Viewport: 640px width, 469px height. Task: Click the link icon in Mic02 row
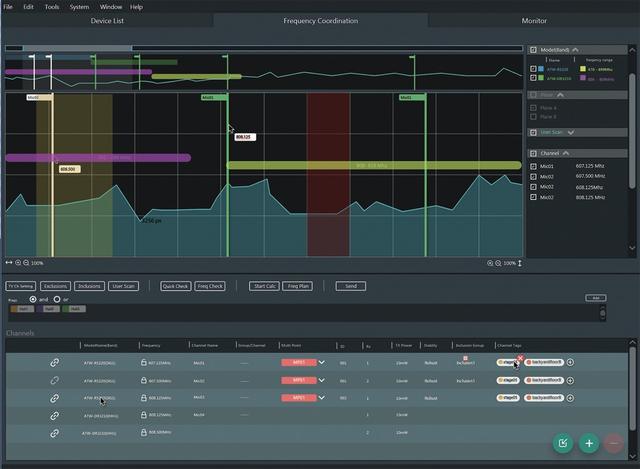[x=54, y=380]
